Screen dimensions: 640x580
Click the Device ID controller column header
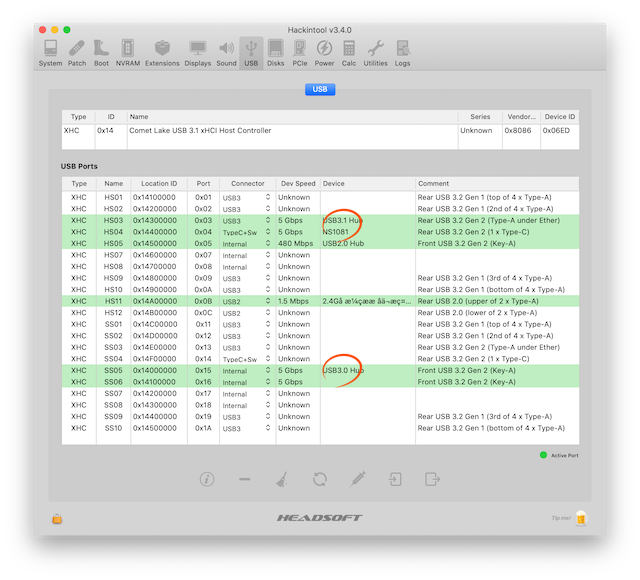[x=560, y=117]
